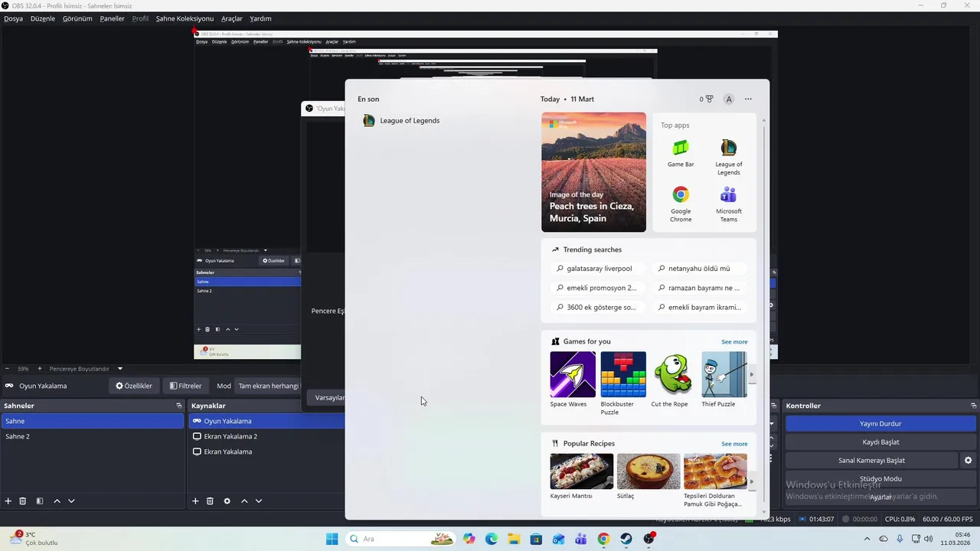Undock the Sahneler panel

pos(179,406)
